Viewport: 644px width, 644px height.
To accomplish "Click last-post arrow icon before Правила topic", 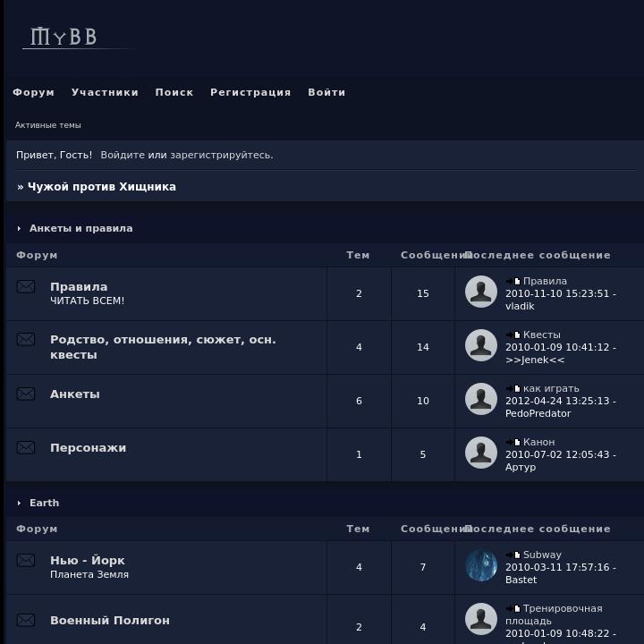I will tap(513, 282).
